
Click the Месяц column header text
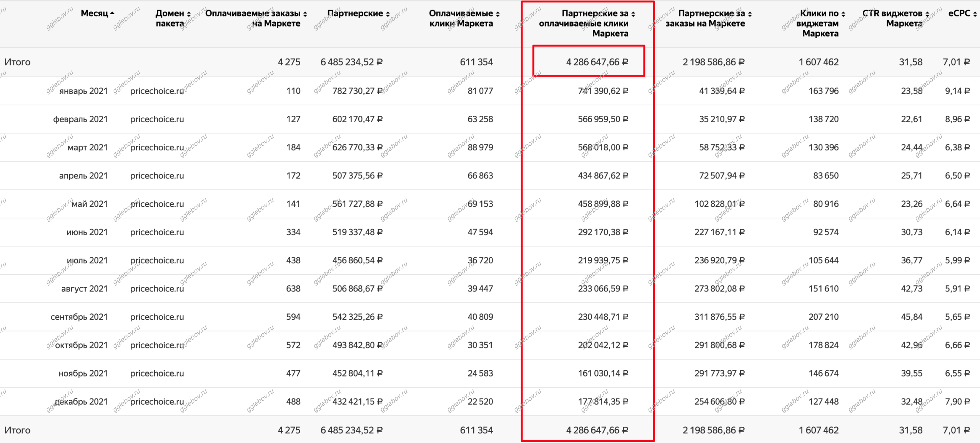point(94,13)
